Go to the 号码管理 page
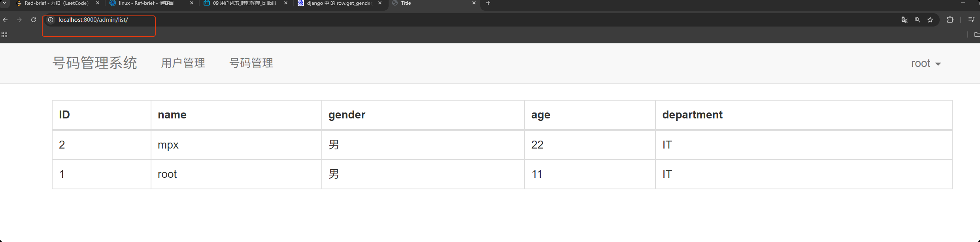 click(x=251, y=63)
